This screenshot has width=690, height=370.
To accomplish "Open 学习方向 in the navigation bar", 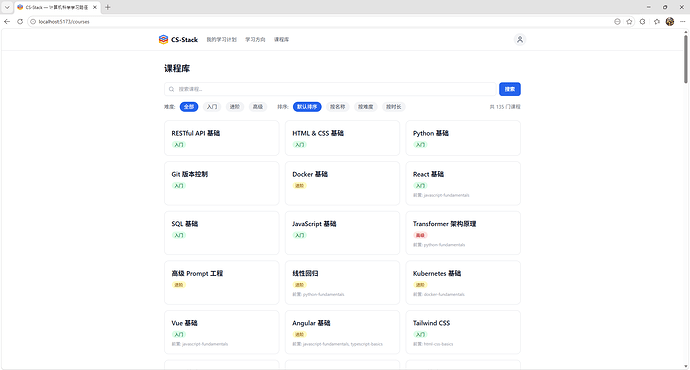I will pos(255,40).
